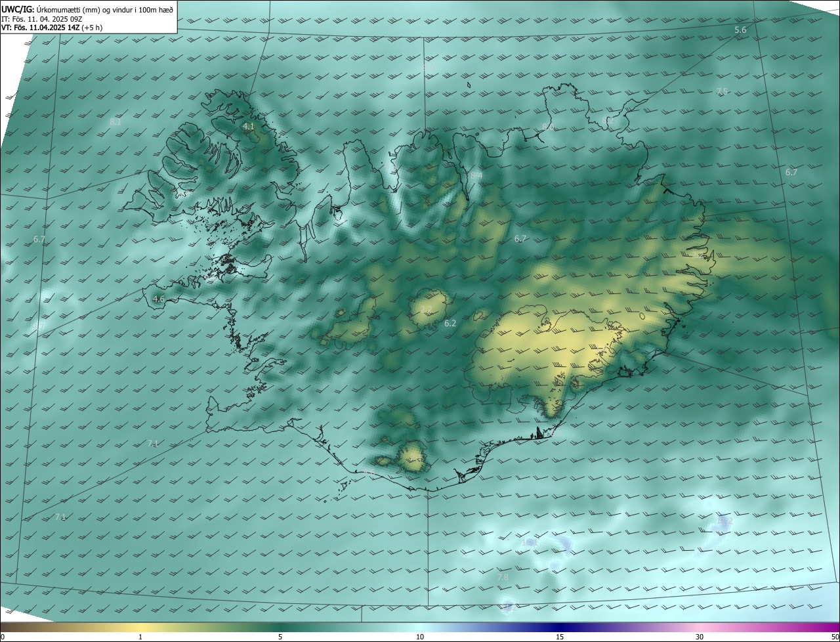Click the 5.6 value label on the map
The height and width of the screenshot is (642, 840).
click(x=740, y=30)
